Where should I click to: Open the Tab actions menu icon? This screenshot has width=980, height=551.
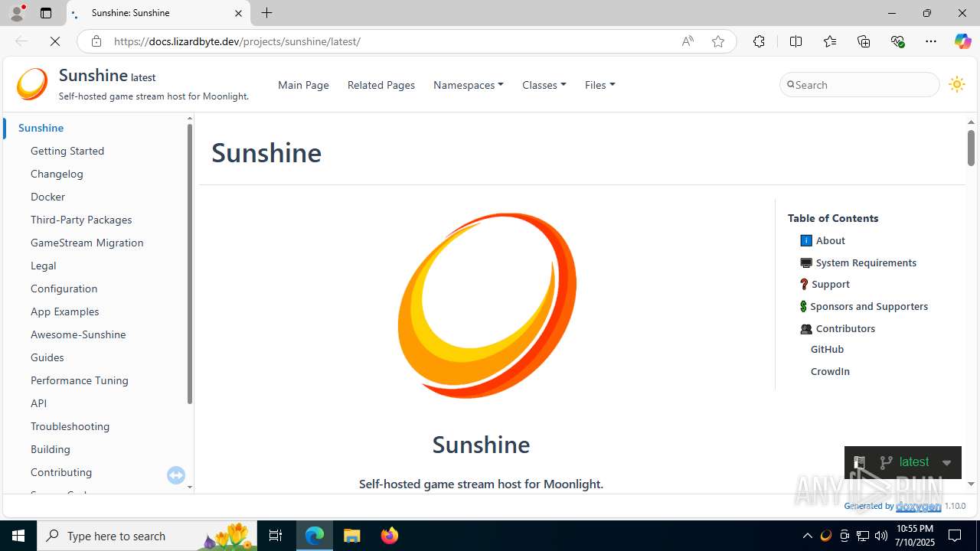pos(46,13)
